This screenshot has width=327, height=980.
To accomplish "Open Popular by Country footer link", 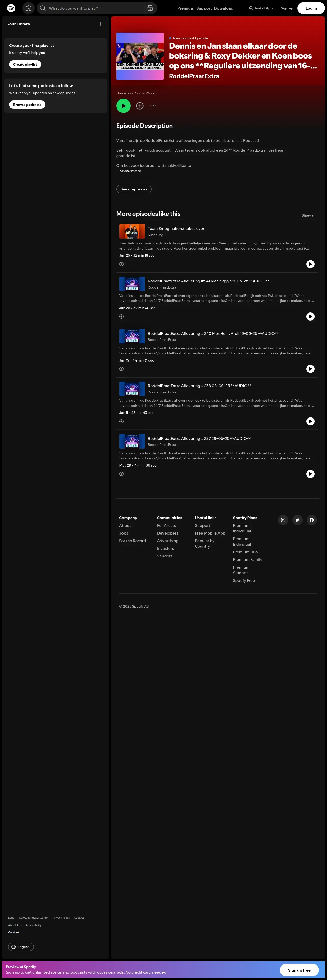I will point(205,544).
